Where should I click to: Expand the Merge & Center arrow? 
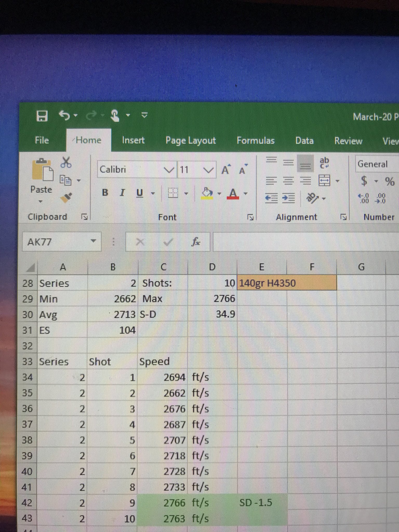[337, 181]
